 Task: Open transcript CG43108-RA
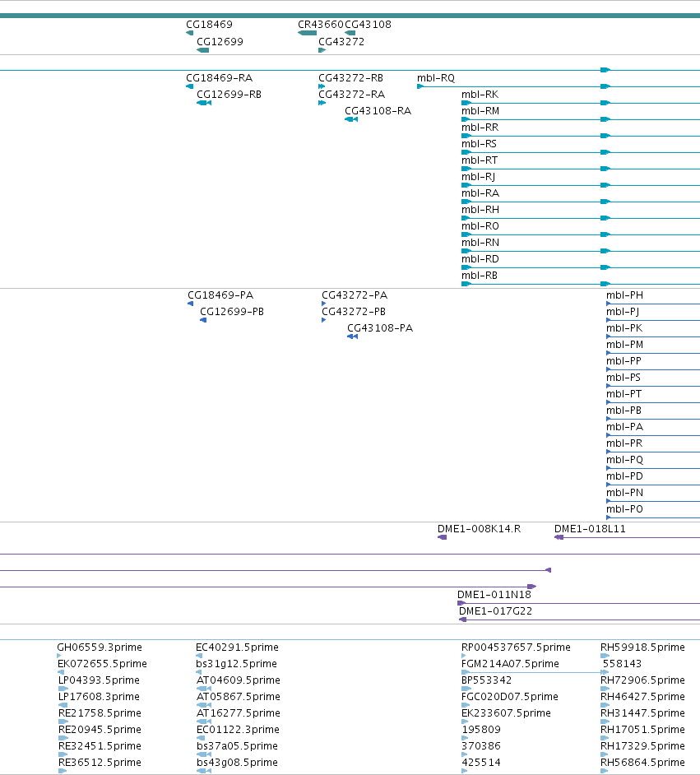coord(378,111)
